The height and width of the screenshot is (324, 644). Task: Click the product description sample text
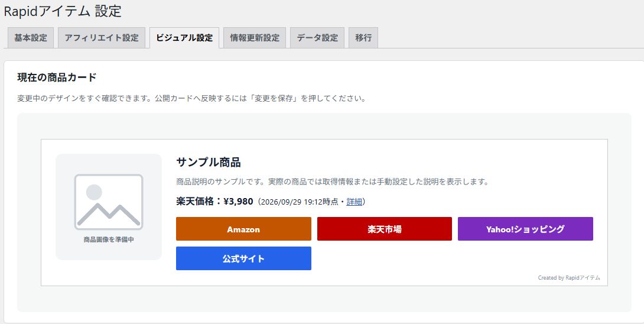pos(332,182)
